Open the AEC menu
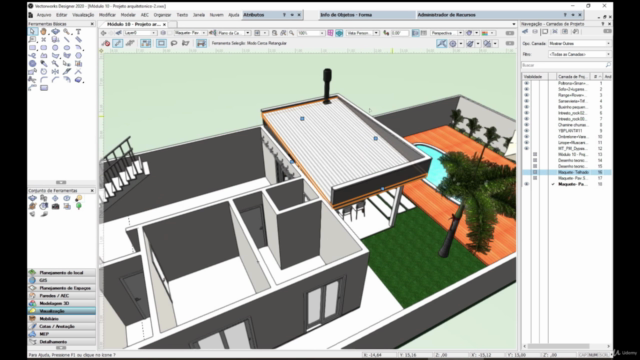 tap(144, 15)
